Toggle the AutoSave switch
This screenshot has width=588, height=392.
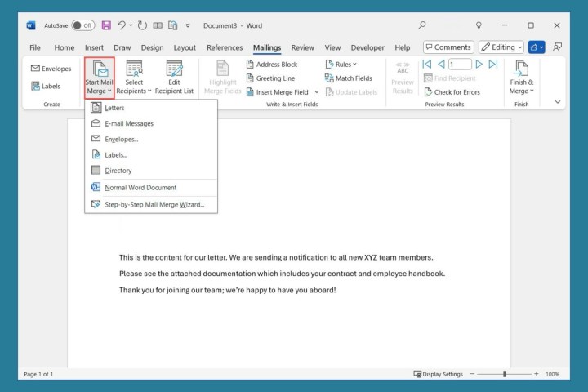pos(82,25)
